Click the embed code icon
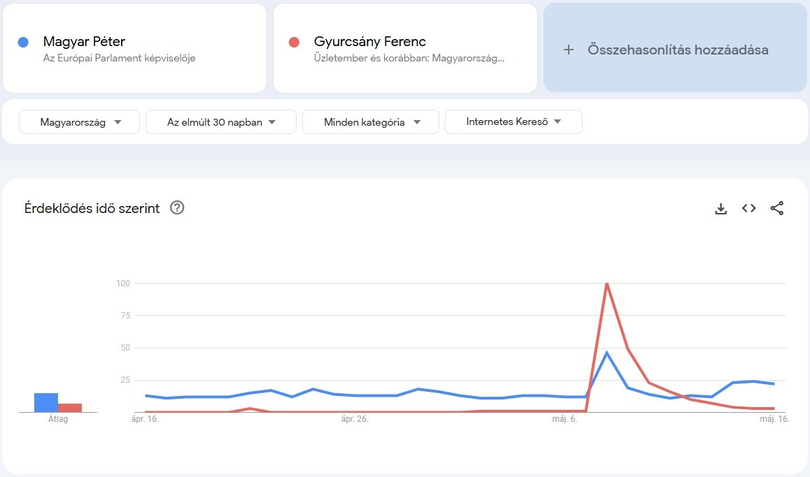This screenshot has width=810, height=477. click(748, 208)
